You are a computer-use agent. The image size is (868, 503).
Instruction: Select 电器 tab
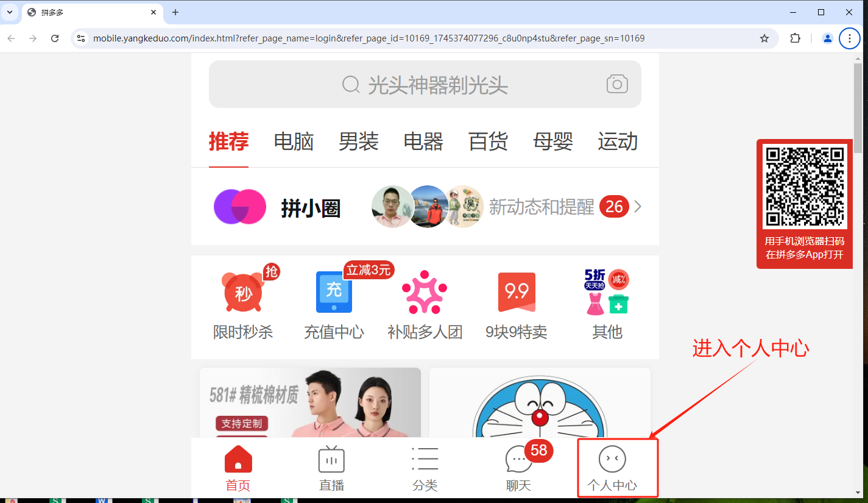point(423,141)
